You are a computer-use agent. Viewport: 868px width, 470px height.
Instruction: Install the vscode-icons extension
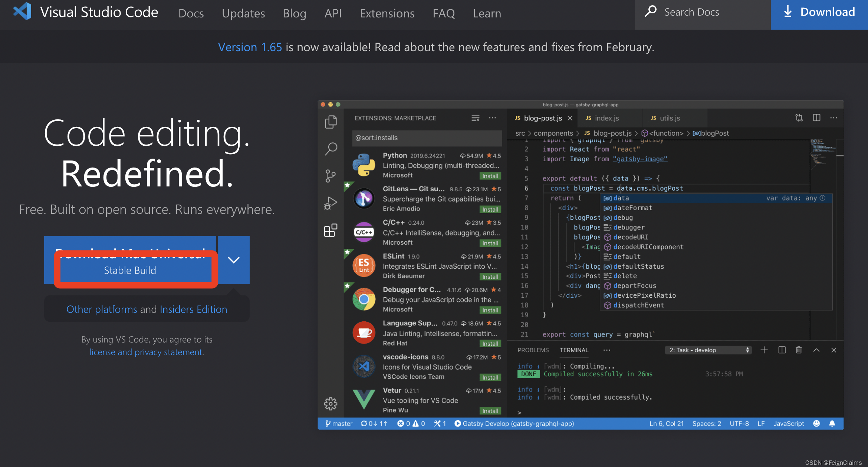[x=490, y=377]
